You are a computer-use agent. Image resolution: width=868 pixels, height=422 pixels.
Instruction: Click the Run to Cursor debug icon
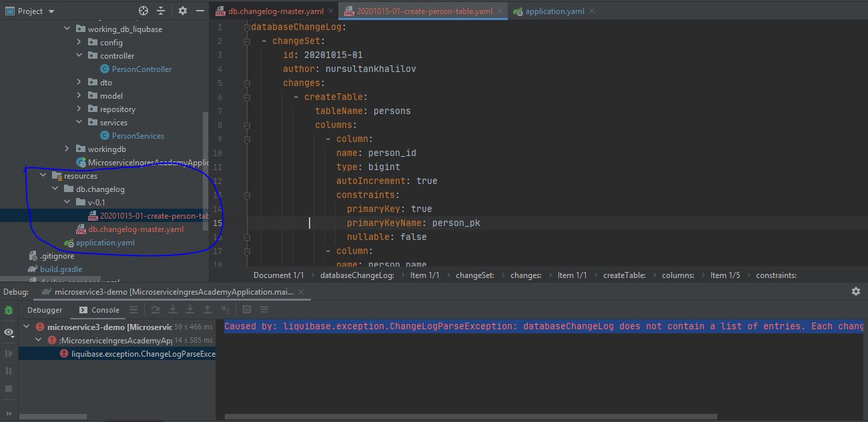[226, 310]
